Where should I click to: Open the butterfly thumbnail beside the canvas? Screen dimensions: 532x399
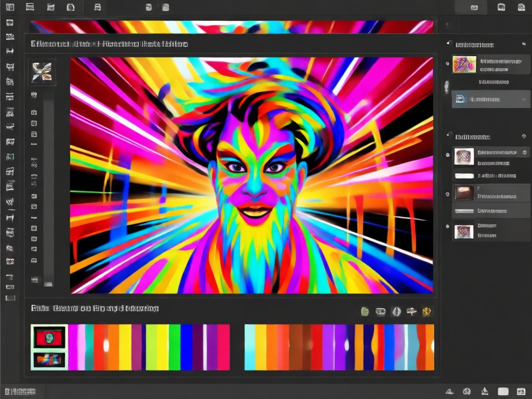(x=42, y=72)
